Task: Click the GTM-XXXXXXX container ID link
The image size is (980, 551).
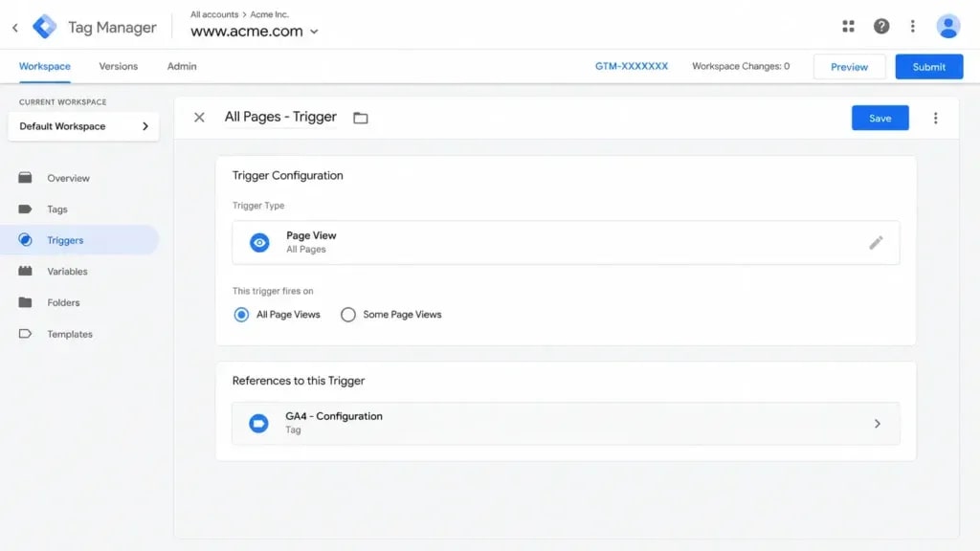Action: [x=632, y=66]
